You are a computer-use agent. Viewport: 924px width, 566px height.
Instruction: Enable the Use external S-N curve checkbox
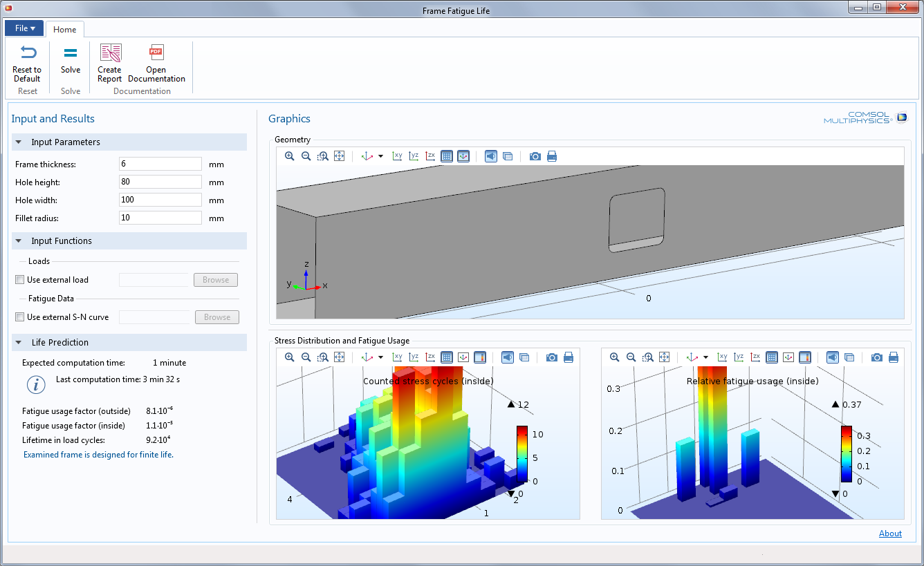[x=19, y=317]
